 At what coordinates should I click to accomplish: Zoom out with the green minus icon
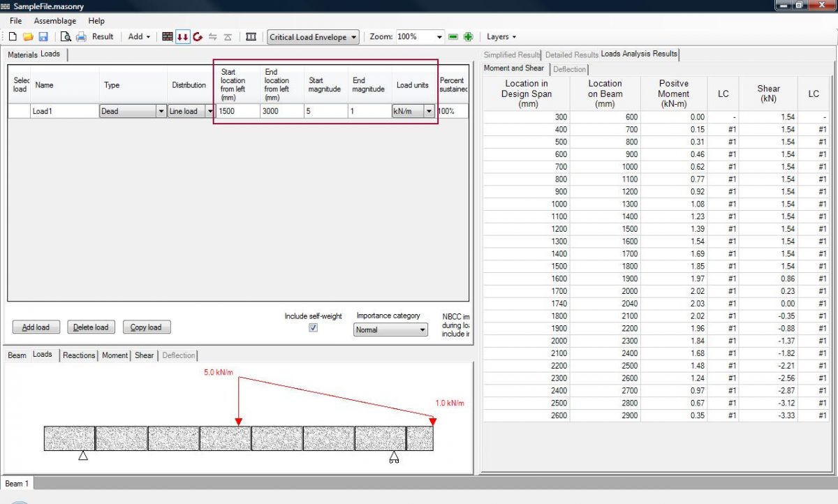click(454, 36)
